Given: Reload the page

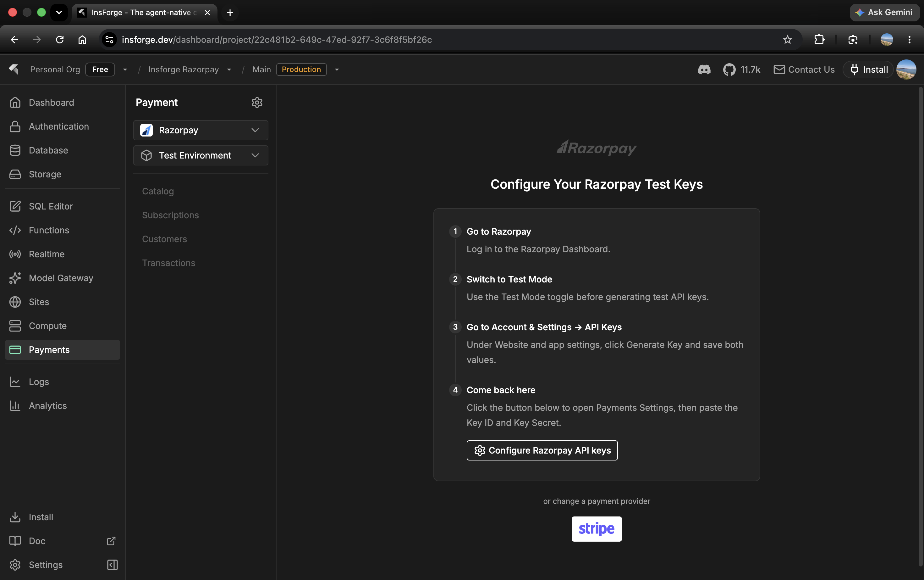Looking at the screenshot, I should tap(59, 40).
